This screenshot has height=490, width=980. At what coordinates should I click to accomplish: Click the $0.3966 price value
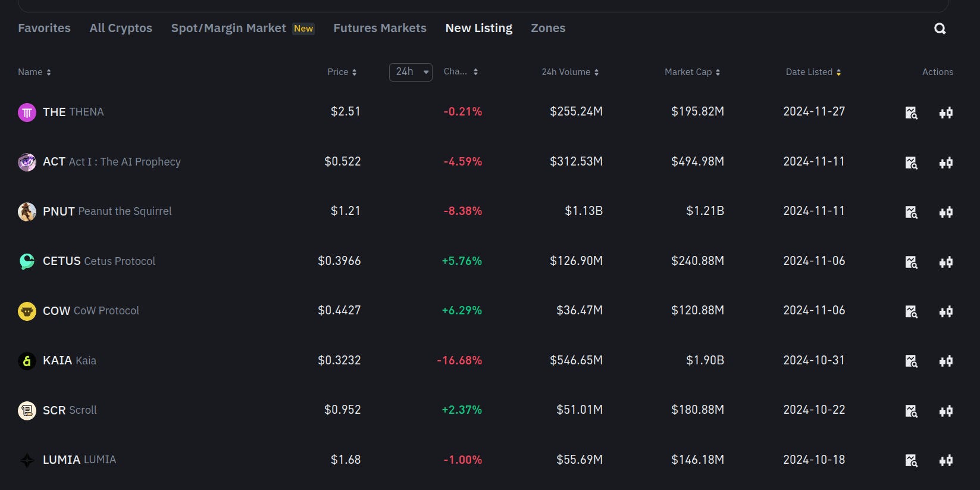pos(339,261)
